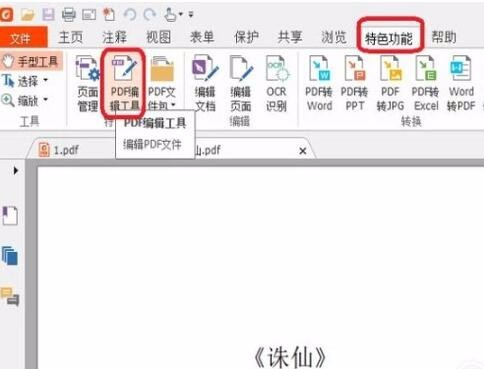The height and width of the screenshot is (369, 485).
Task: Switch to the 主页 ribbon tab
Action: coord(71,37)
